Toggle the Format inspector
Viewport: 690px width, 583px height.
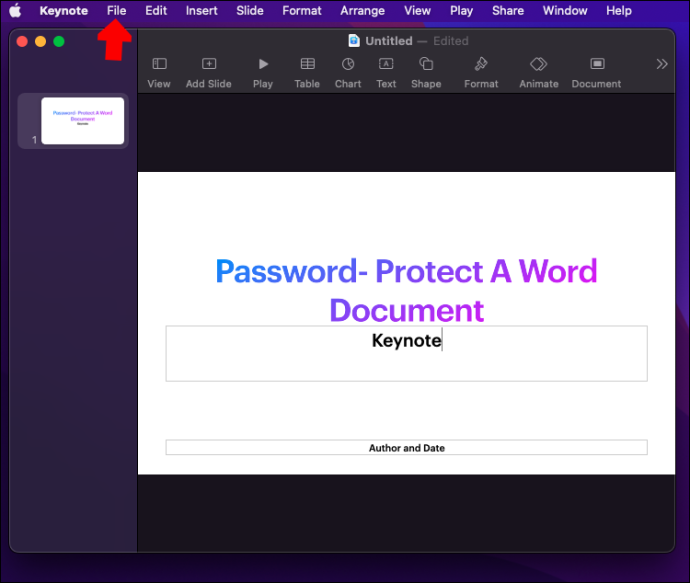[x=481, y=73]
